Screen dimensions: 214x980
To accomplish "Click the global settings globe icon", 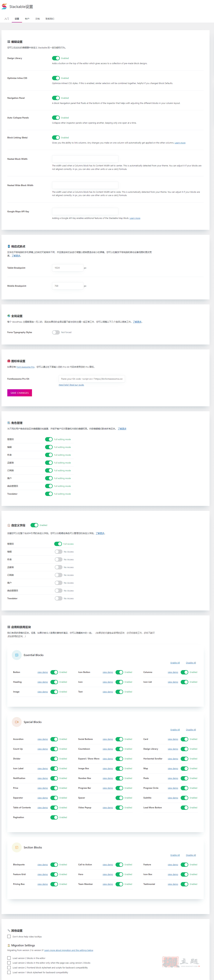I will click(9, 316).
